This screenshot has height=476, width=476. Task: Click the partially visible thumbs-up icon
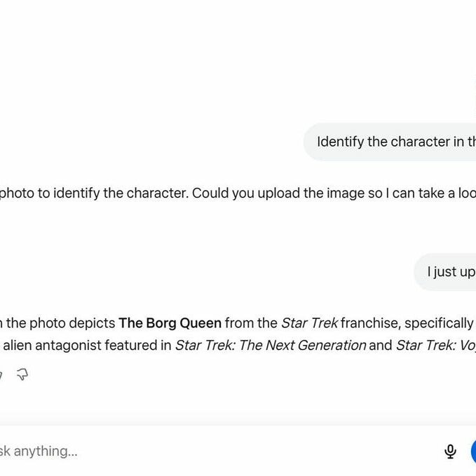pos(1,374)
